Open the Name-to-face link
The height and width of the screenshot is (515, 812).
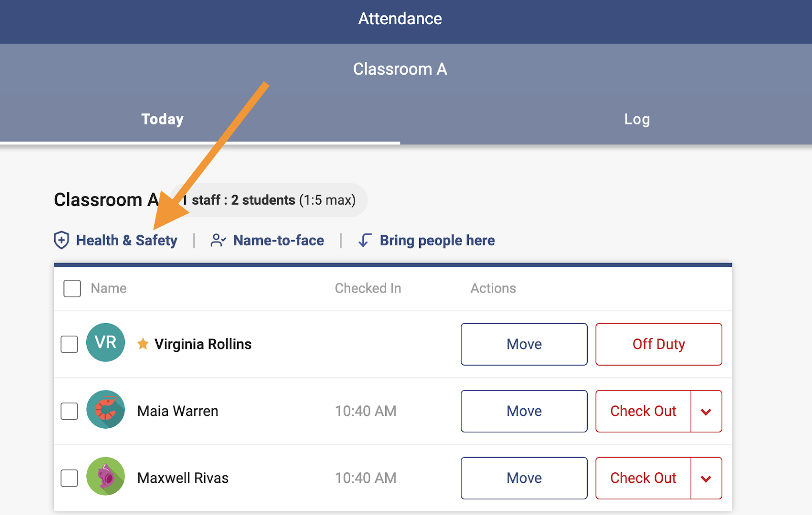coord(278,240)
